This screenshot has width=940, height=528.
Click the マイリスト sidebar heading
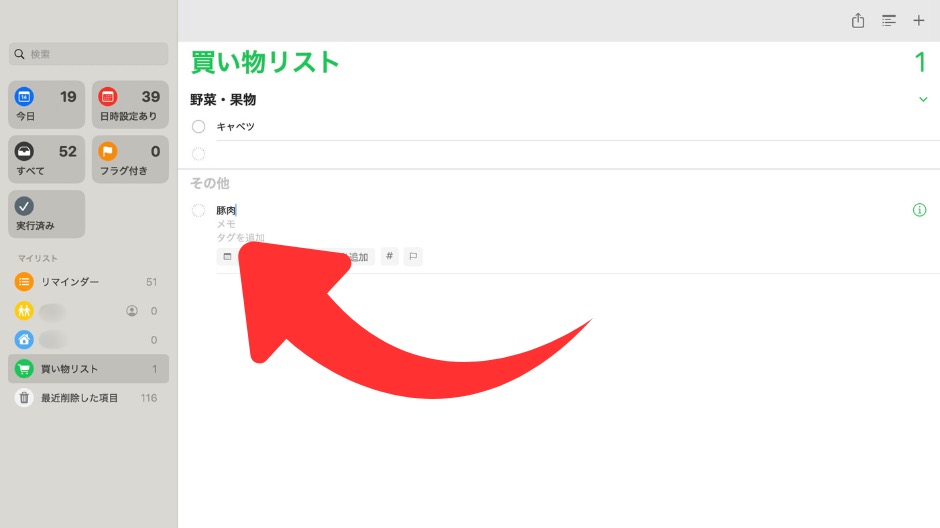[x=37, y=258]
